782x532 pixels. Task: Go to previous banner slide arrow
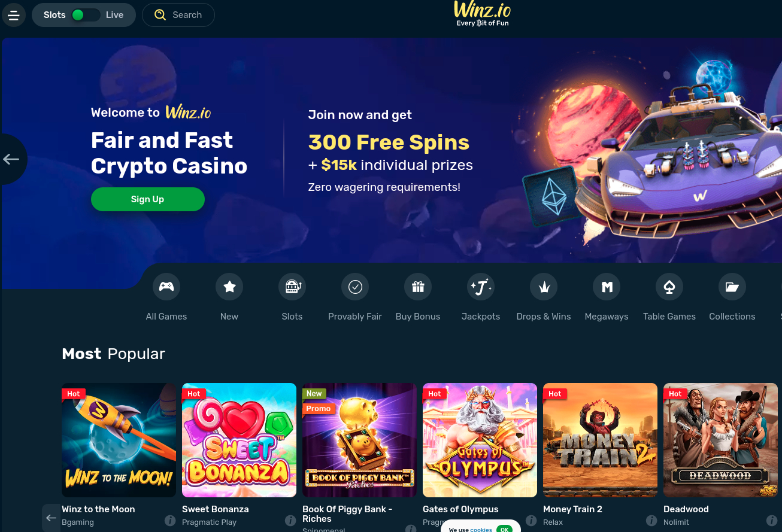tap(11, 159)
